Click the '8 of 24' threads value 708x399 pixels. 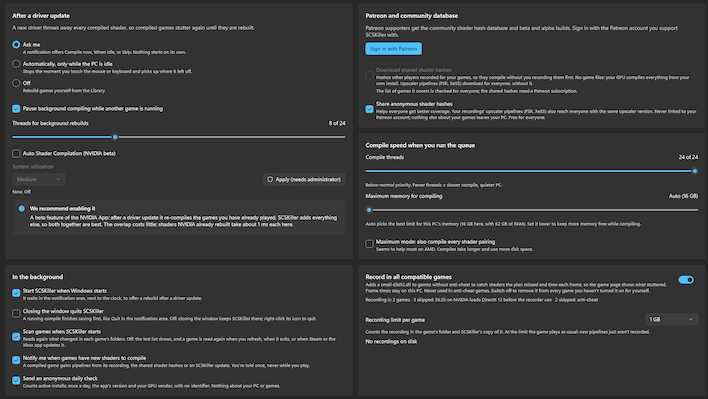click(x=337, y=123)
